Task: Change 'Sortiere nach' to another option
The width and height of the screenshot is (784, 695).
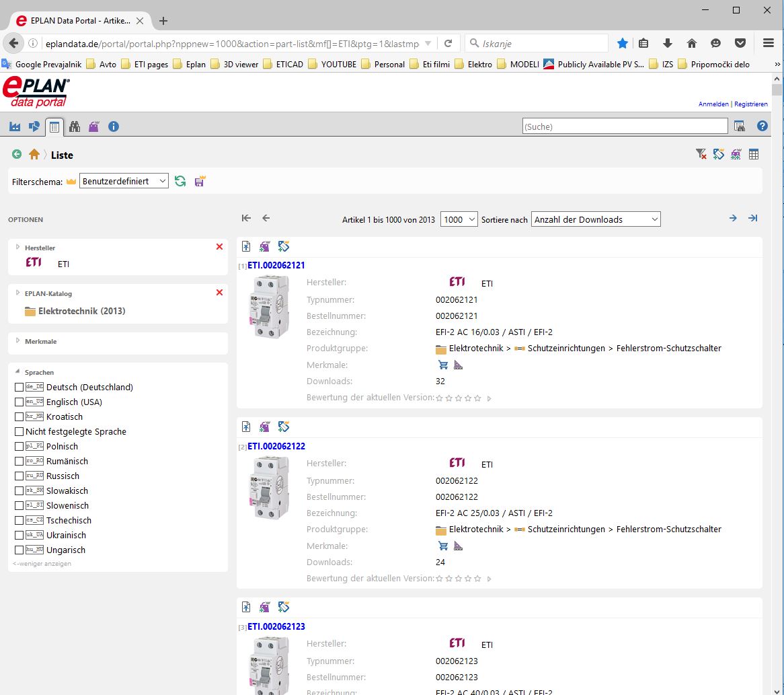Action: (595, 219)
